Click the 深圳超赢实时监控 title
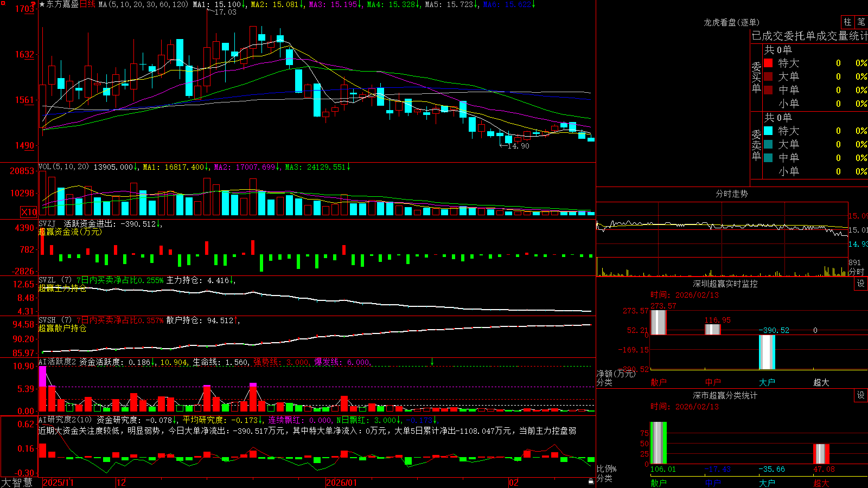Screen dimensions: 868x488 click(725, 284)
